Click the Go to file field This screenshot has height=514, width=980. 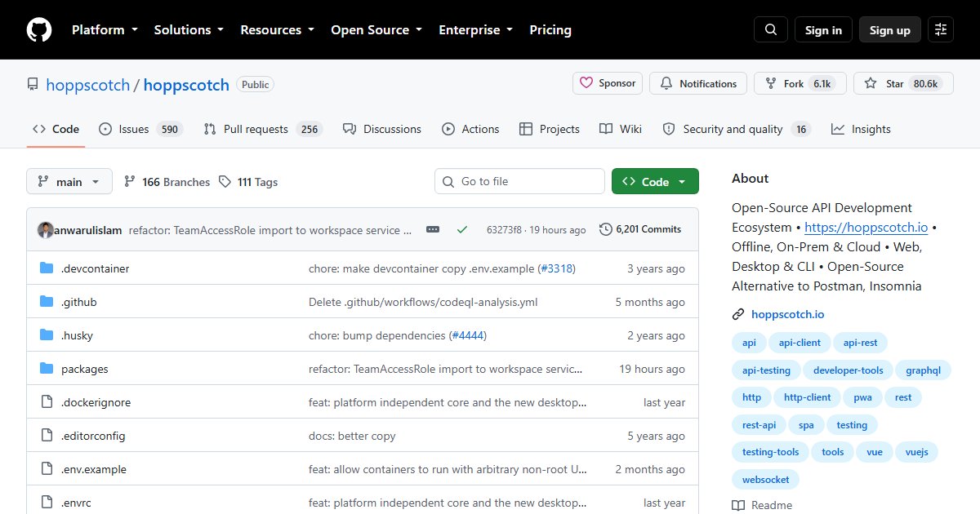click(x=519, y=182)
